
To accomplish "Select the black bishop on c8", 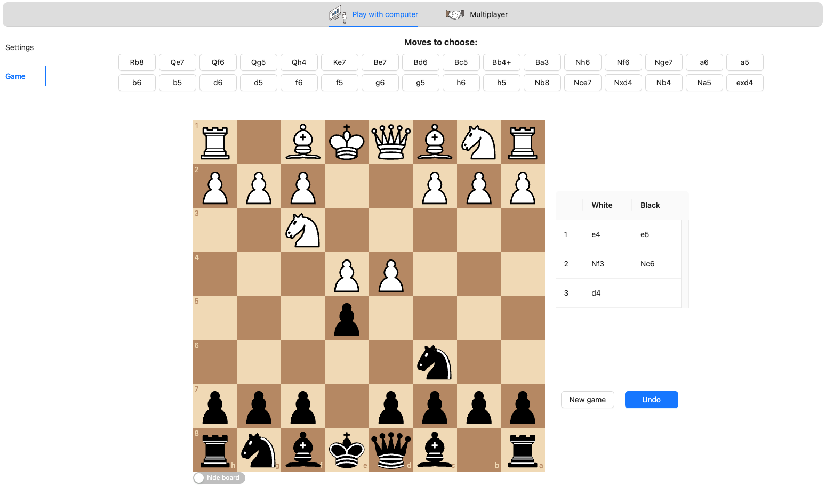I will tap(435, 450).
